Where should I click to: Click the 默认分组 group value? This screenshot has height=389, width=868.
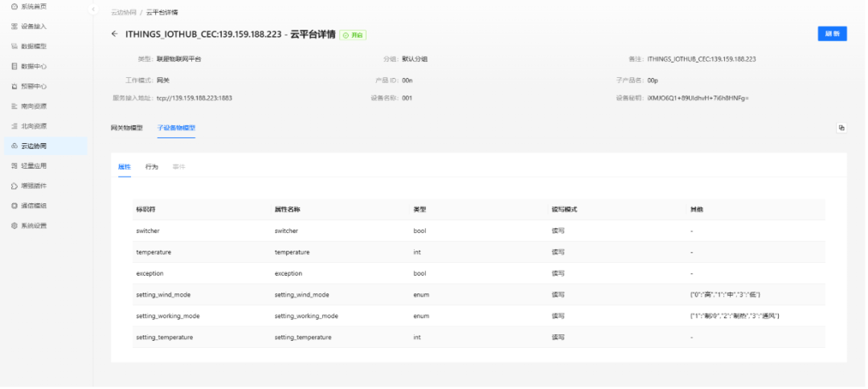click(x=415, y=59)
